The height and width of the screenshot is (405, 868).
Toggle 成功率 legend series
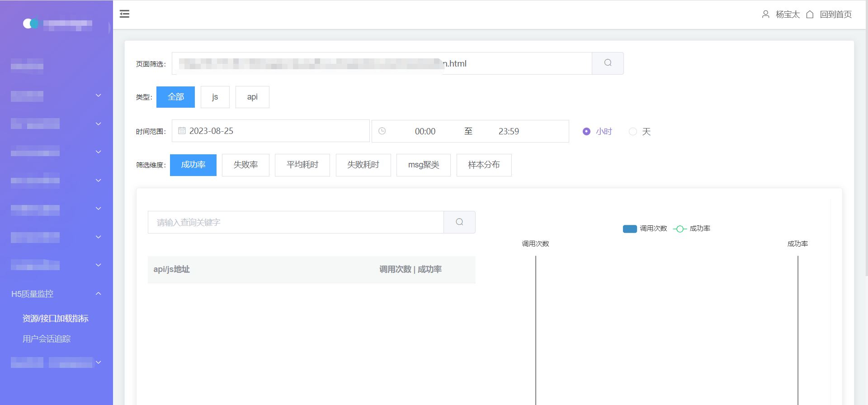[x=692, y=229]
